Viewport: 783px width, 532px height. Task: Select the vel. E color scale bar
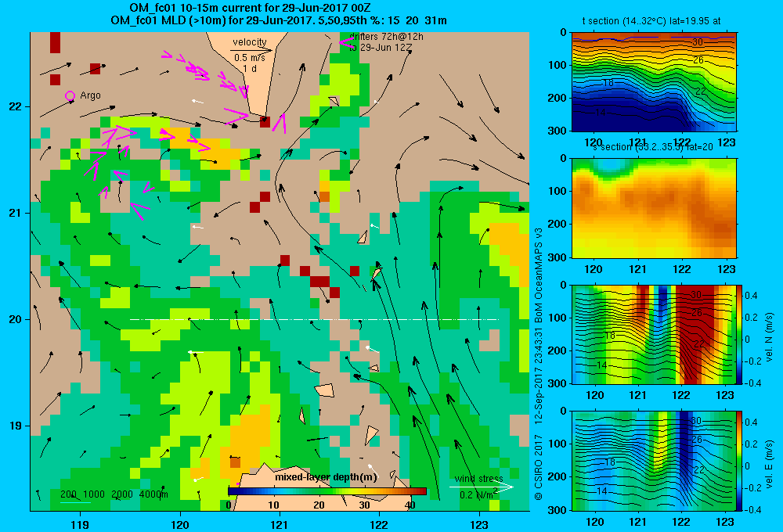(x=740, y=461)
